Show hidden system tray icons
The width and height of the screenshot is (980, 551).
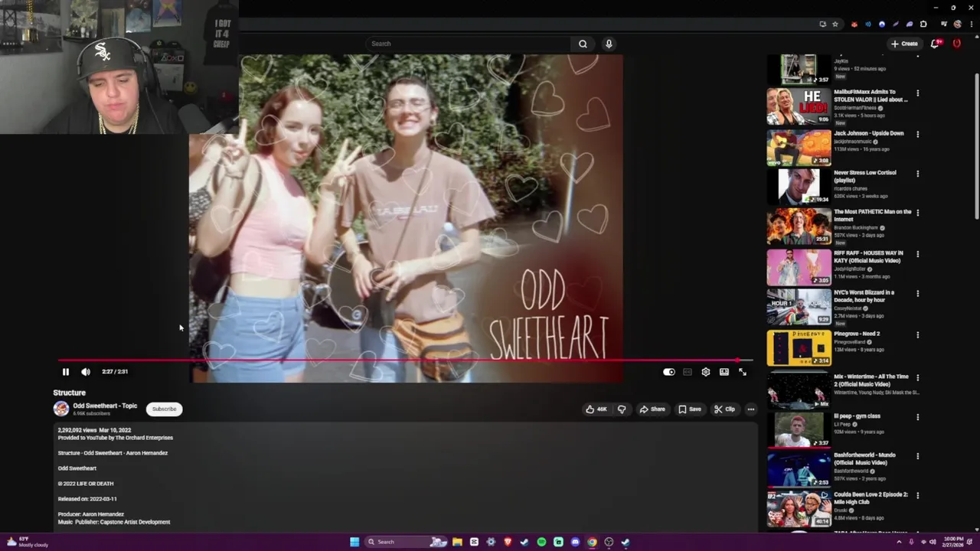click(900, 542)
